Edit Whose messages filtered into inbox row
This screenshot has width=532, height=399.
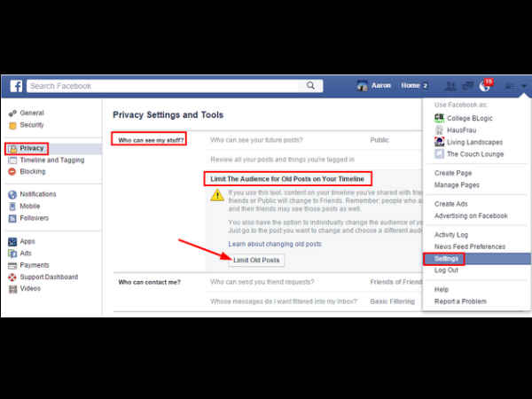click(314, 301)
